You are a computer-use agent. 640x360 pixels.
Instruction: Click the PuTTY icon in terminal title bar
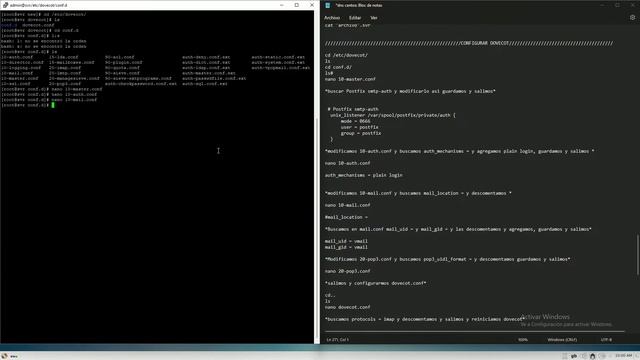5,5
